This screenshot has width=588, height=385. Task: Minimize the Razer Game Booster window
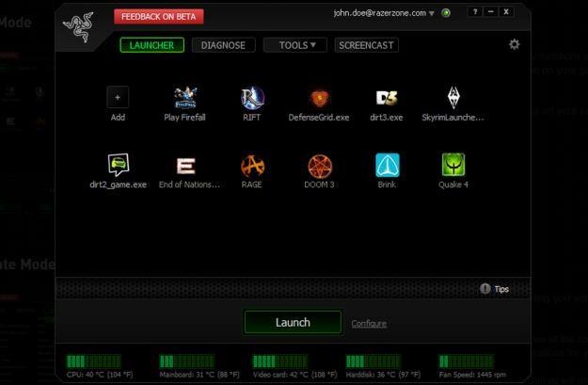(x=490, y=12)
